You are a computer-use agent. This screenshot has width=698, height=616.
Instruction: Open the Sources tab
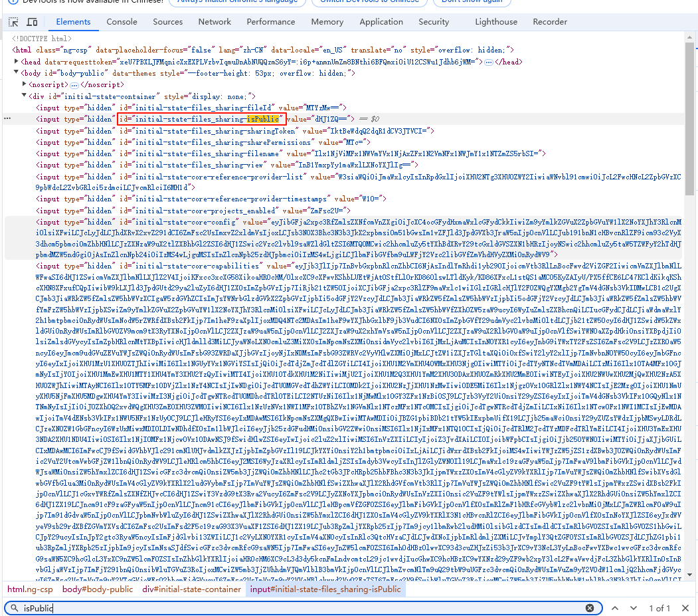(168, 22)
